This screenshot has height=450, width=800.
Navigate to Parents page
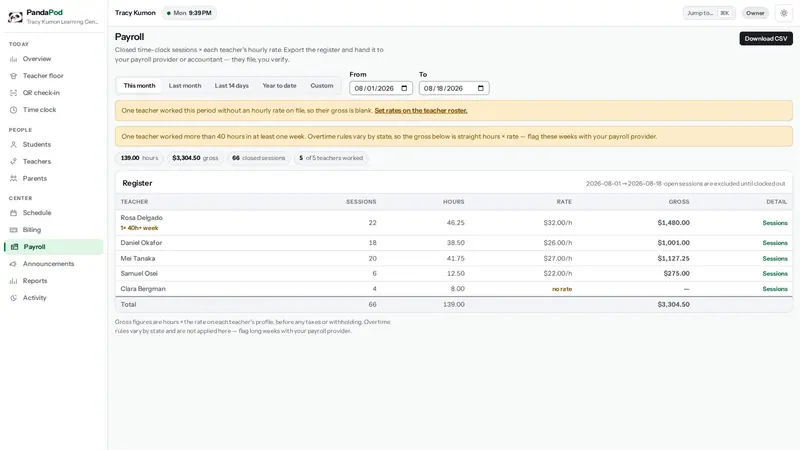tap(35, 179)
